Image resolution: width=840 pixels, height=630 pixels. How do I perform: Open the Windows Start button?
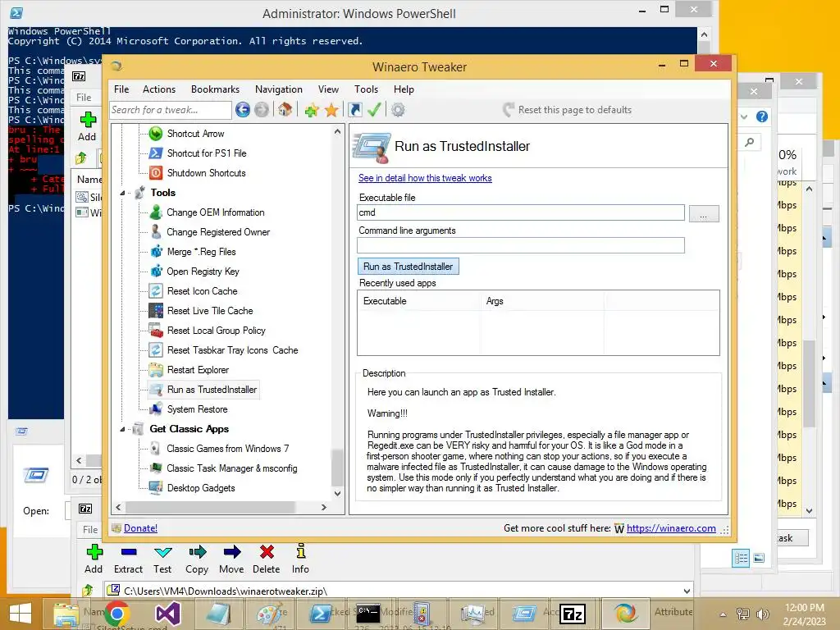click(21, 614)
